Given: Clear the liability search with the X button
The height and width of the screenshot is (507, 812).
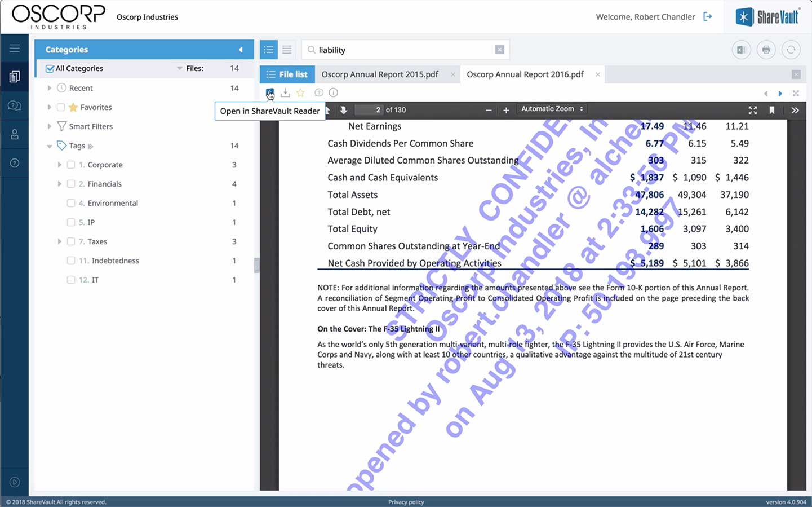Looking at the screenshot, I should tap(499, 50).
